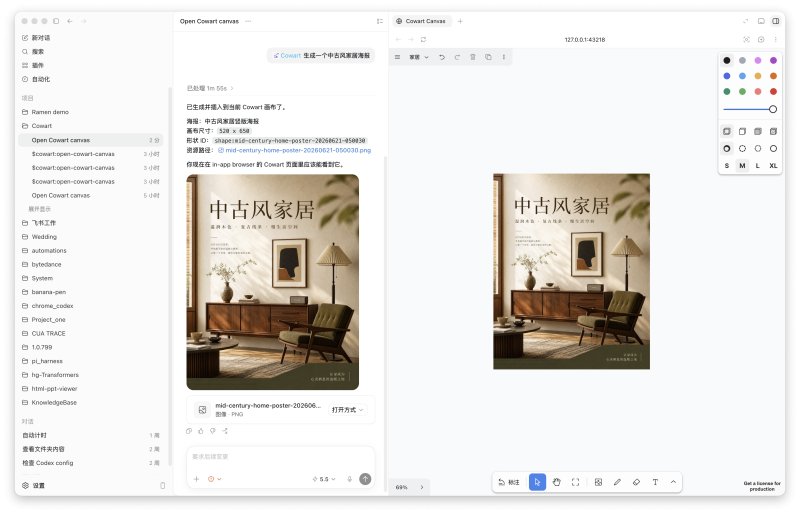Copy the assistant response
The height and width of the screenshot is (514, 800).
pos(189,431)
